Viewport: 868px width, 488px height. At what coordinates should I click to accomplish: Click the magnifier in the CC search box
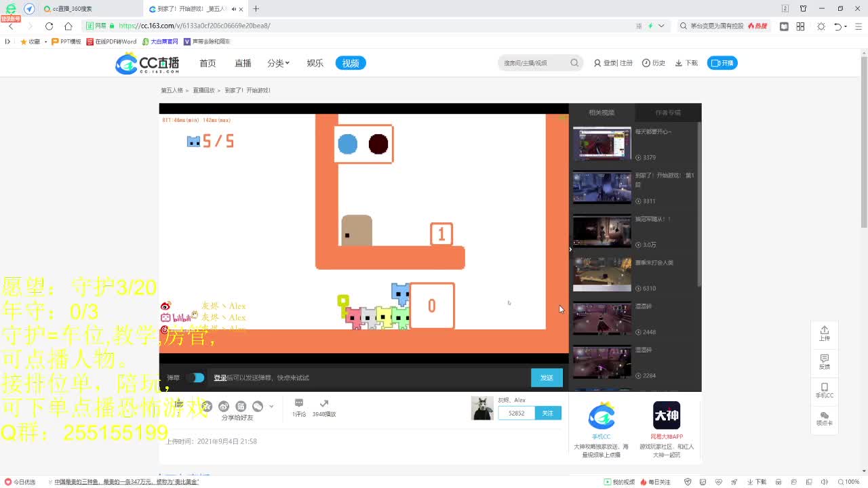click(574, 63)
